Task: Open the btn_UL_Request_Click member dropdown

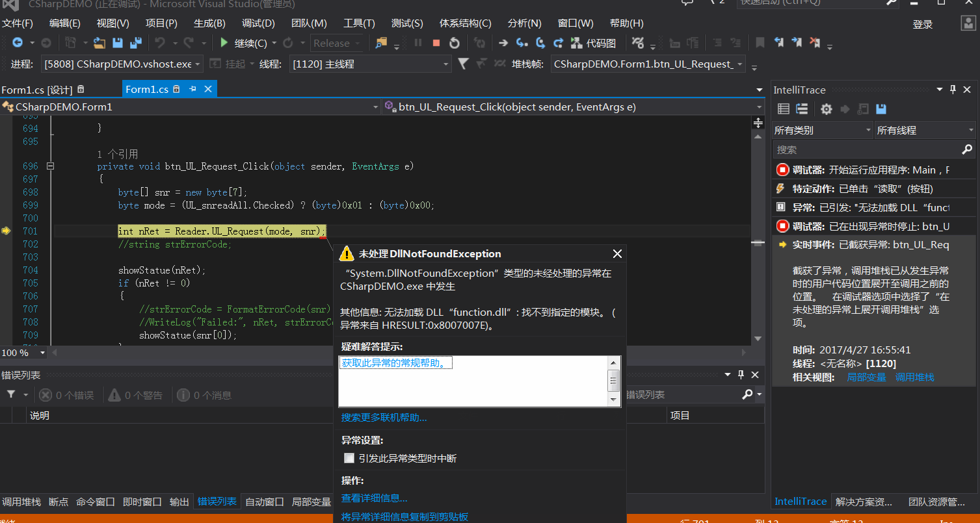Action: [574, 107]
